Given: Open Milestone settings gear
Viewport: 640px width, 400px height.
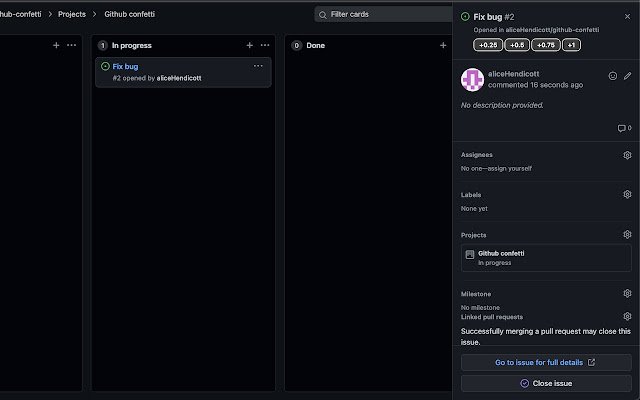Looking at the screenshot, I should 627,293.
